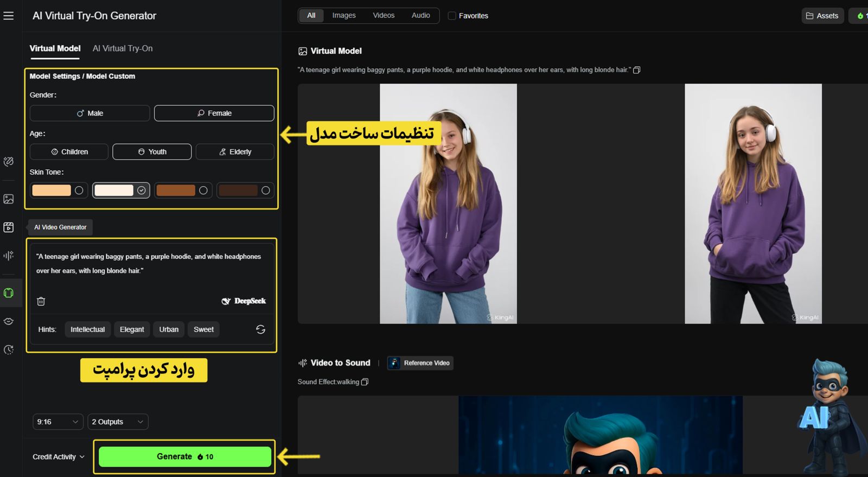Expand the Credit Activity menu
This screenshot has width=868, height=477.
[x=59, y=457]
